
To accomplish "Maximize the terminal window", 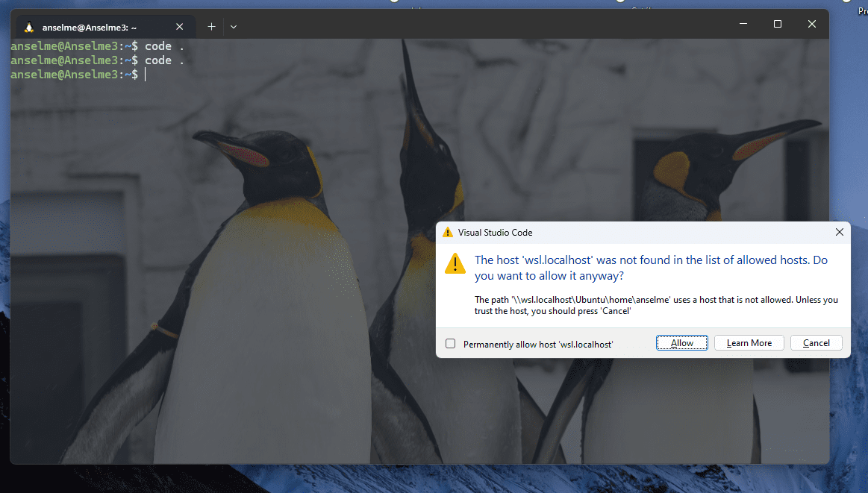I will [x=777, y=24].
